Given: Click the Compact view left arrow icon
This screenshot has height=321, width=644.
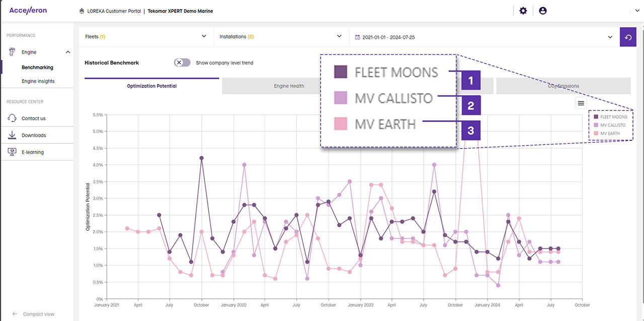Looking at the screenshot, I should pyautogui.click(x=15, y=314).
